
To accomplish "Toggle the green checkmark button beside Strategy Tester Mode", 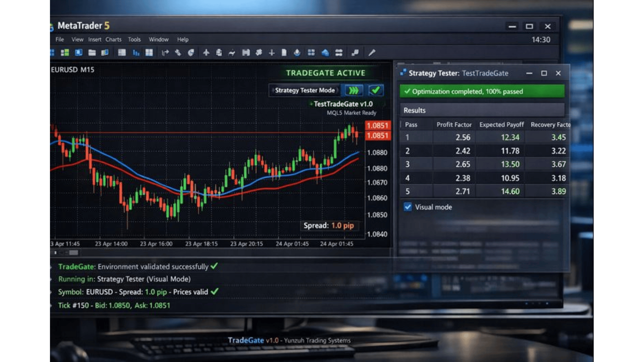I will tap(376, 90).
